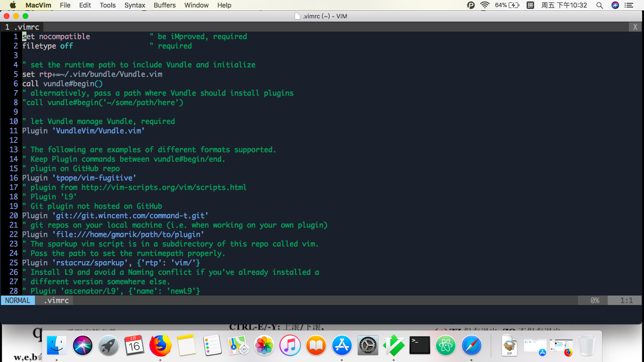Open Notification Center list icon
This screenshot has height=362, width=644.
click(629, 5)
